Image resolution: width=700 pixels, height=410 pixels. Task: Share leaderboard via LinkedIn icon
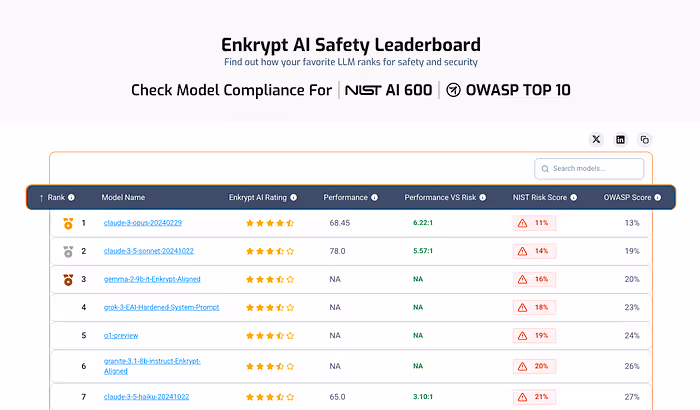(620, 140)
